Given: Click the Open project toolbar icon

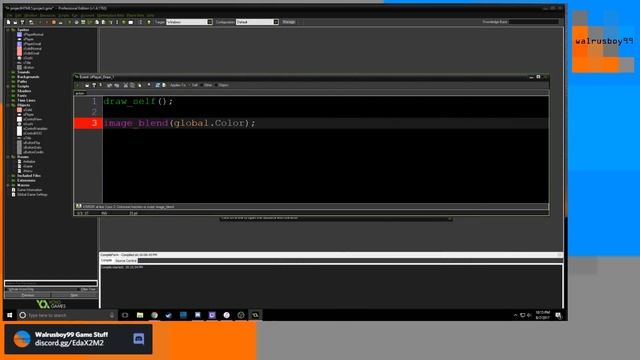Looking at the screenshot, I should click(15, 22).
